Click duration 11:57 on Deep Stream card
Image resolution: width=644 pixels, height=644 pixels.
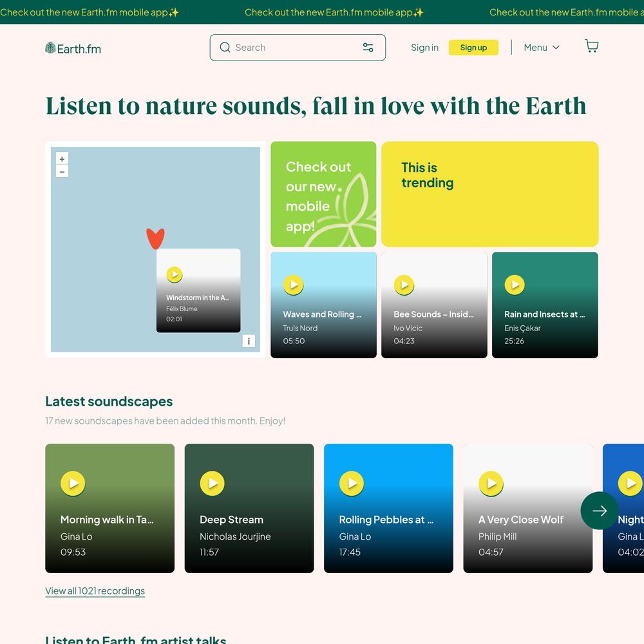(x=209, y=552)
